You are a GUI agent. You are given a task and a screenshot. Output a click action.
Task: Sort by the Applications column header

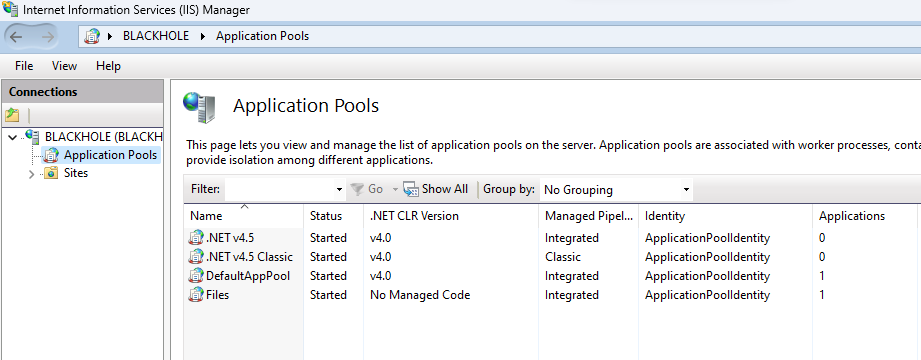click(865, 216)
